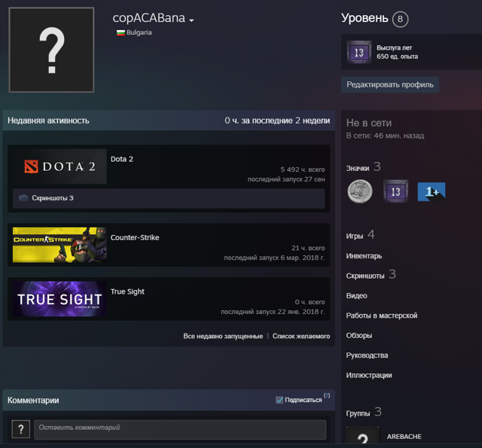Click the Counter-Strike game title
This screenshot has width=482, height=448.
point(135,237)
